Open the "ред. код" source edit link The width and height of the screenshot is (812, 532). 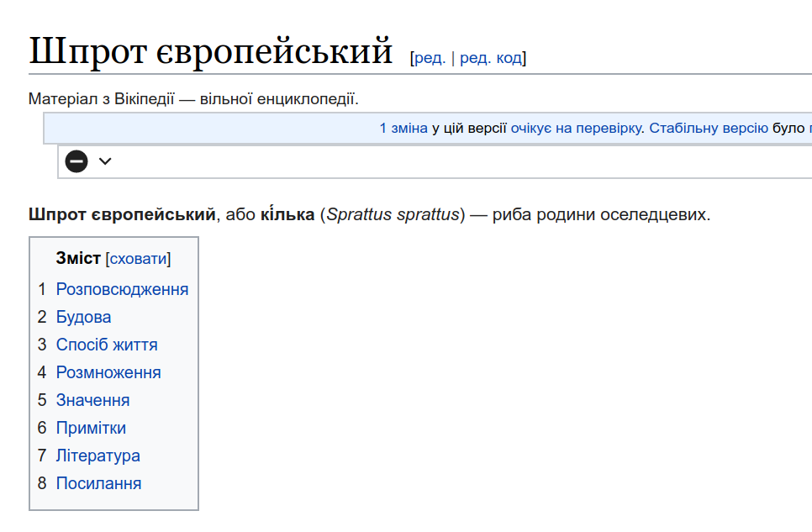(491, 57)
